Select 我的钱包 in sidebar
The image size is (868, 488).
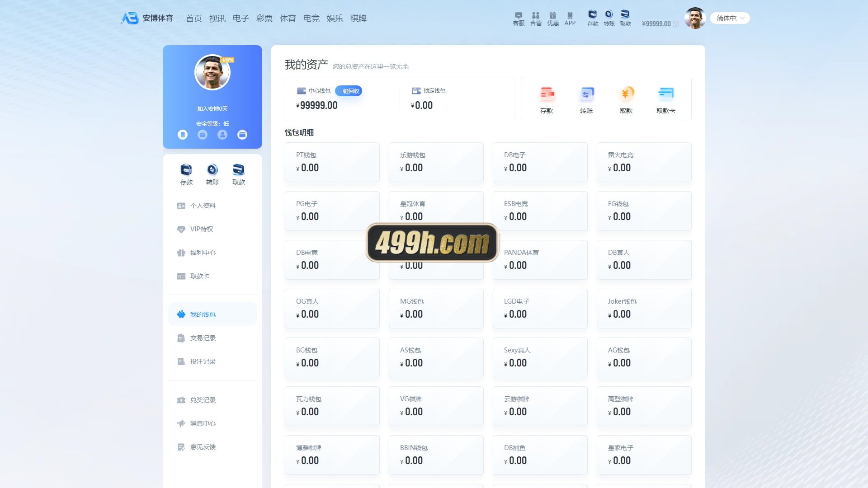pos(212,314)
